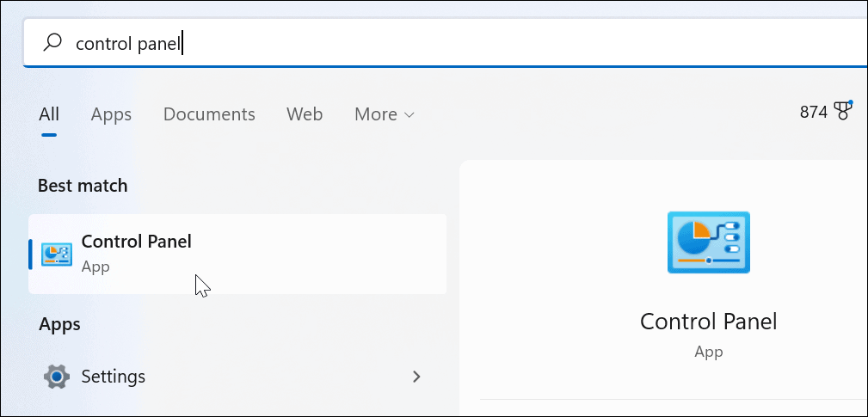This screenshot has height=417, width=868.
Task: Expand the Settings result arrow
Action: (417, 376)
